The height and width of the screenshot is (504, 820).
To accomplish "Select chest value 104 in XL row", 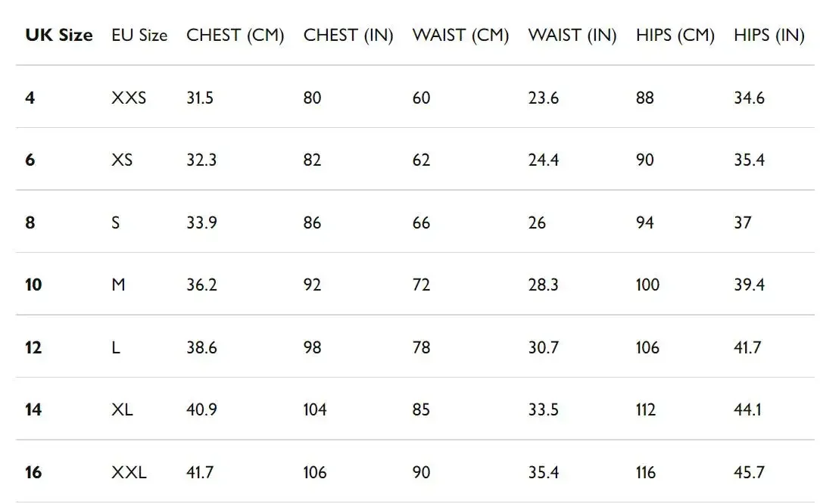I will tap(315, 410).
